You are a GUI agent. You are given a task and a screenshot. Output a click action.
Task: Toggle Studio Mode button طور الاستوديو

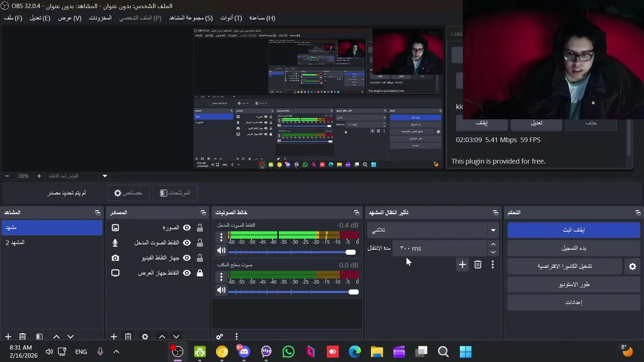(574, 285)
